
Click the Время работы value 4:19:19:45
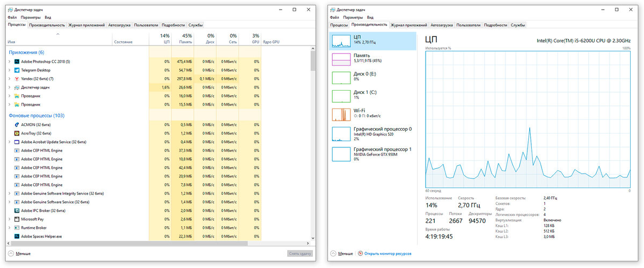439,236
